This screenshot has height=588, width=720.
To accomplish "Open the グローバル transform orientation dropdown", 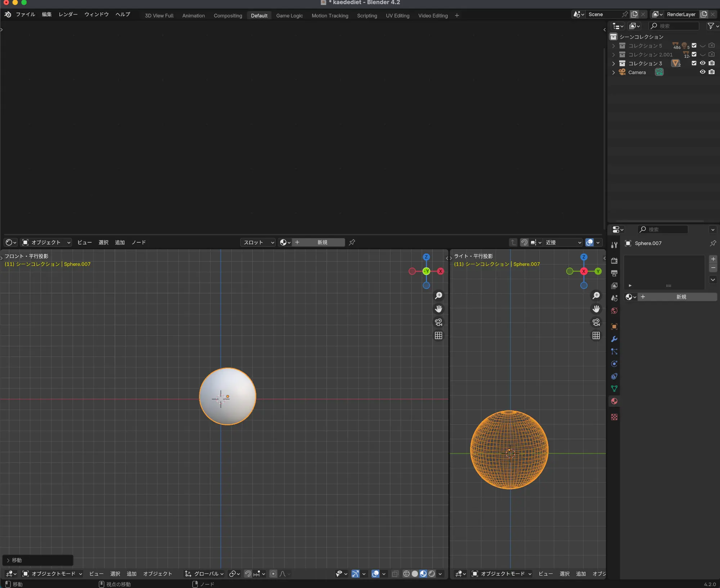I will pos(204,574).
